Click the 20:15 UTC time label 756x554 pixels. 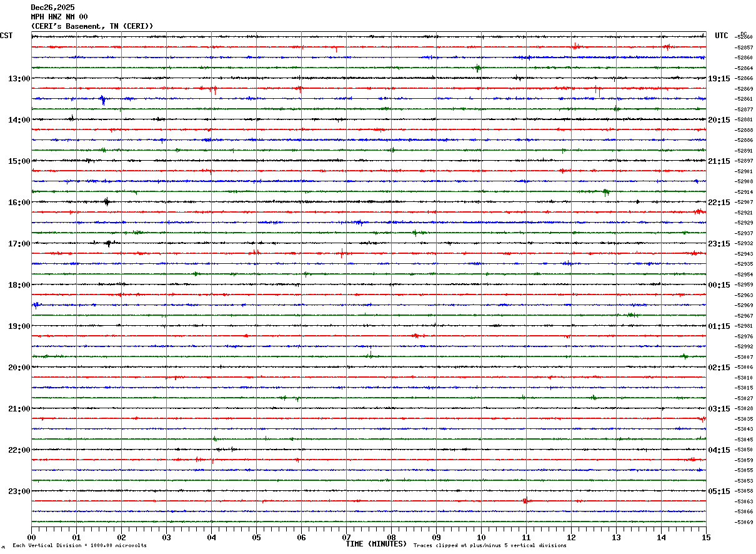(719, 119)
